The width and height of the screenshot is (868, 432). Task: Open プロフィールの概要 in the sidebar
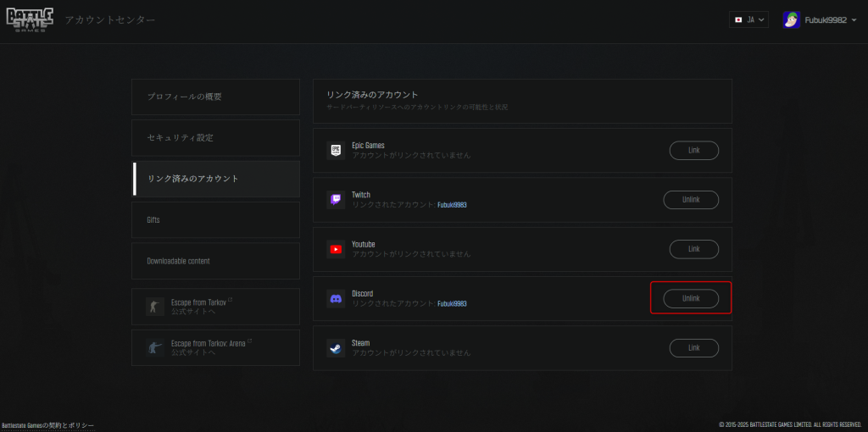pyautogui.click(x=215, y=97)
